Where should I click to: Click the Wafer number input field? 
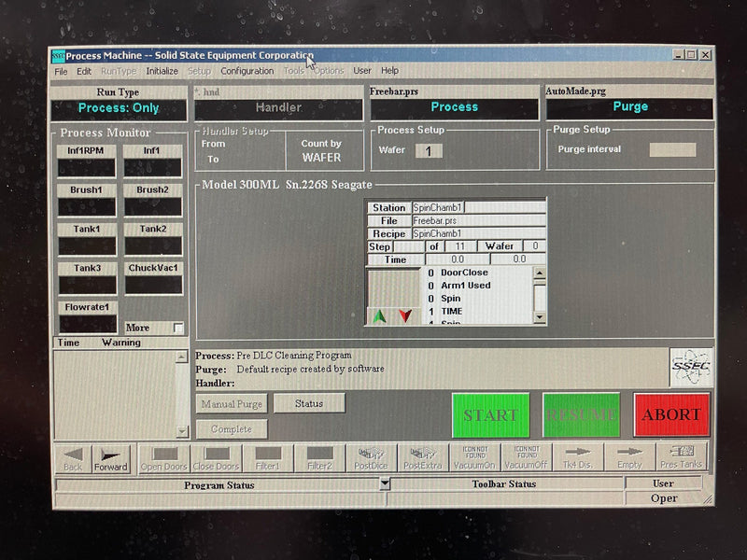(429, 151)
